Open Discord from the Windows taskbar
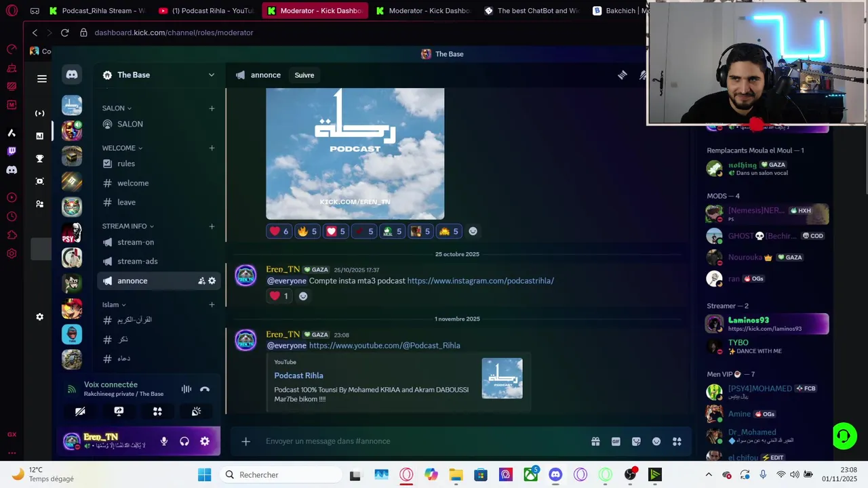 click(x=555, y=474)
